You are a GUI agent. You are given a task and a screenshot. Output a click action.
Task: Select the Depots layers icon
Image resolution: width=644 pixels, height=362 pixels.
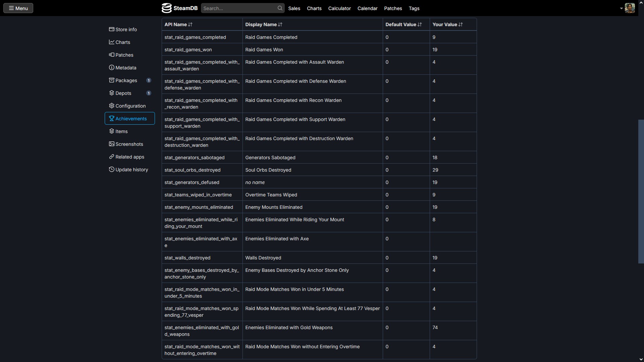pyautogui.click(x=111, y=93)
